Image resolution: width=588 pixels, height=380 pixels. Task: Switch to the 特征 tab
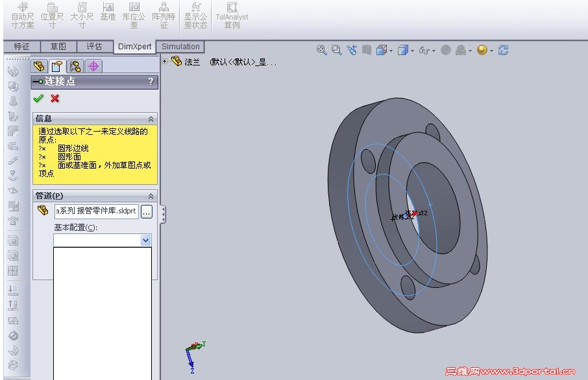click(x=21, y=47)
